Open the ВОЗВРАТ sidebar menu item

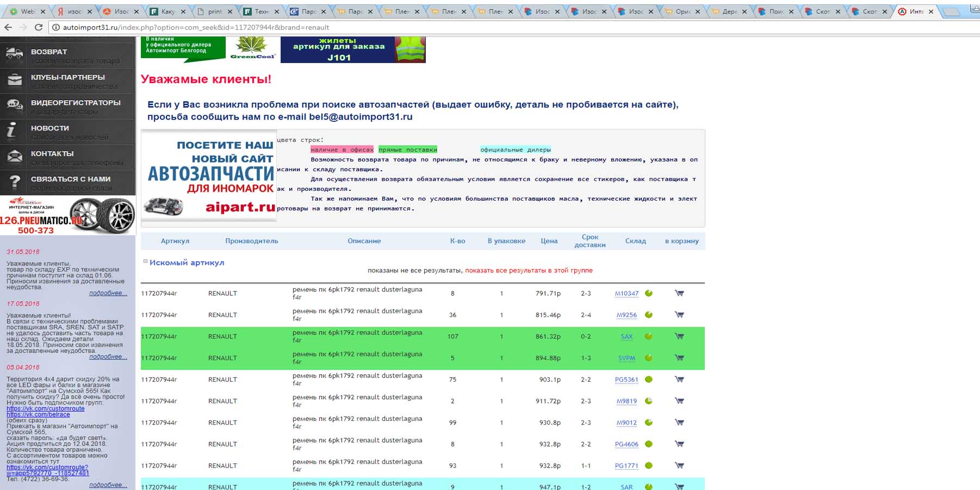[x=67, y=55]
